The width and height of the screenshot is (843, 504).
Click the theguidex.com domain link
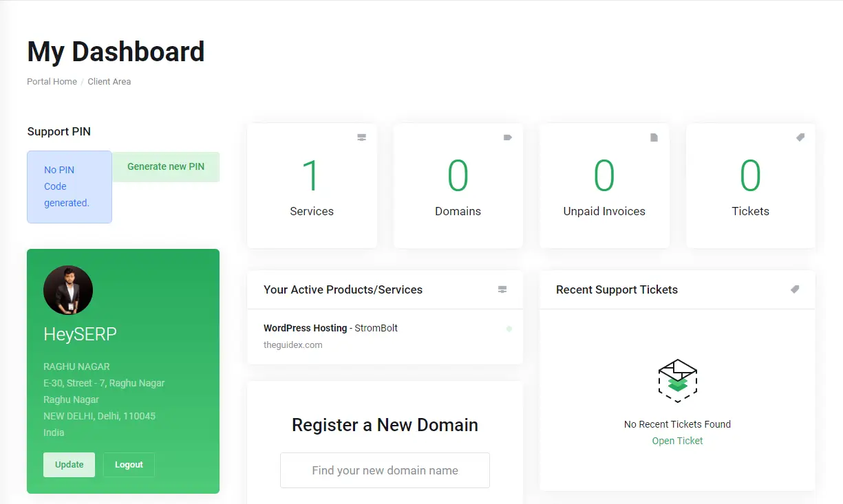(x=292, y=344)
